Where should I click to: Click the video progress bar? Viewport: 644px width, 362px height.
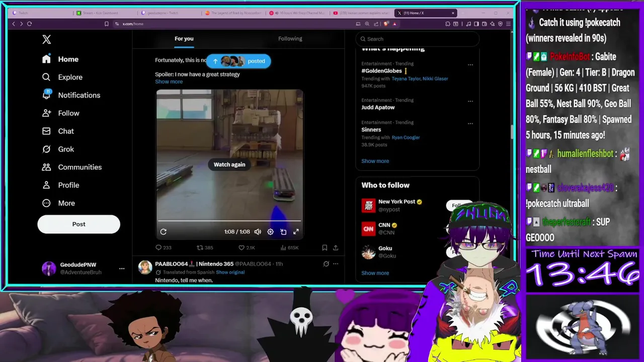pos(229,221)
